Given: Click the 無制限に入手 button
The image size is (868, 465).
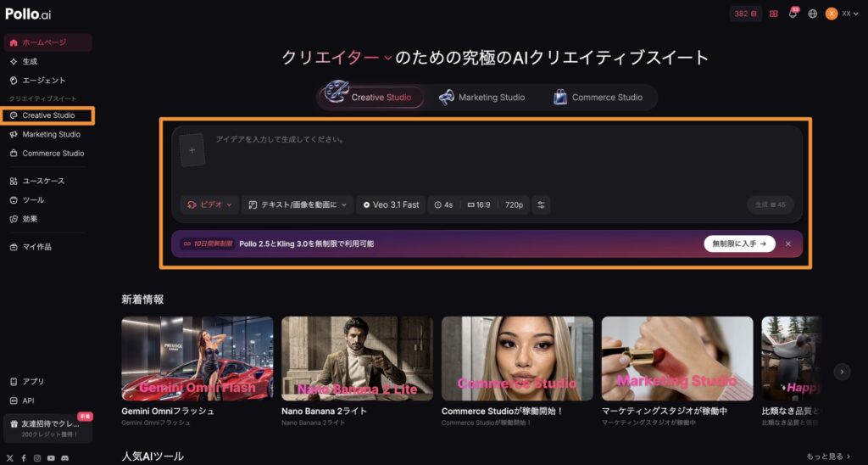Looking at the screenshot, I should click(739, 244).
